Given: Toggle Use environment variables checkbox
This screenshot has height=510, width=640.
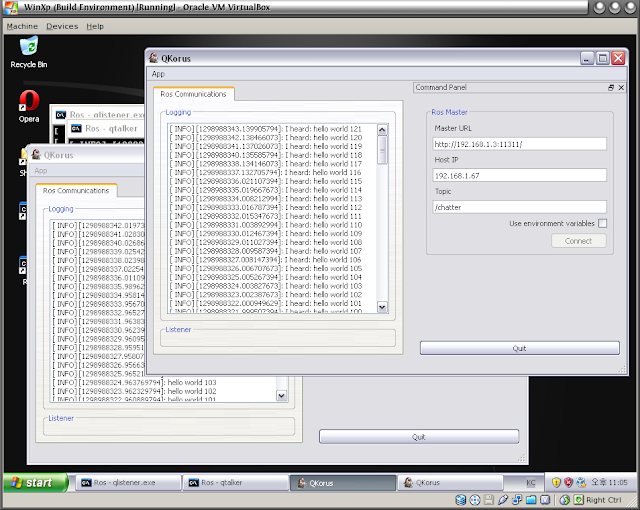Looking at the screenshot, I should pos(602,224).
